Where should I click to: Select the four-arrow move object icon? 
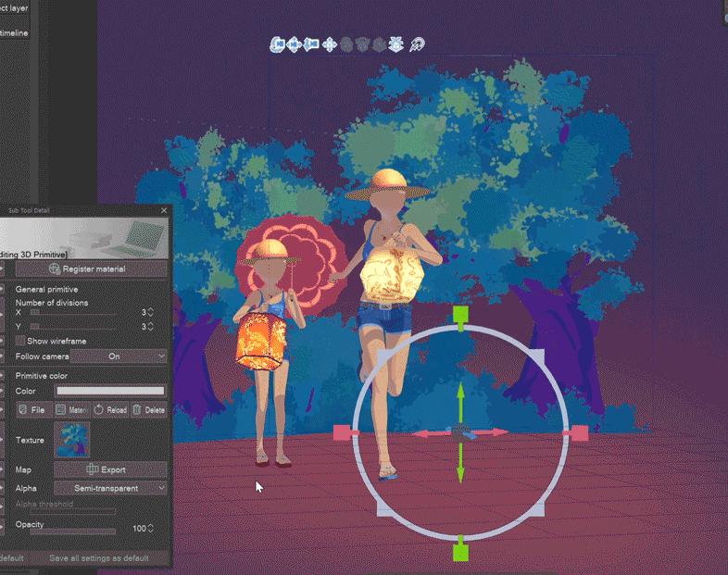click(x=330, y=44)
